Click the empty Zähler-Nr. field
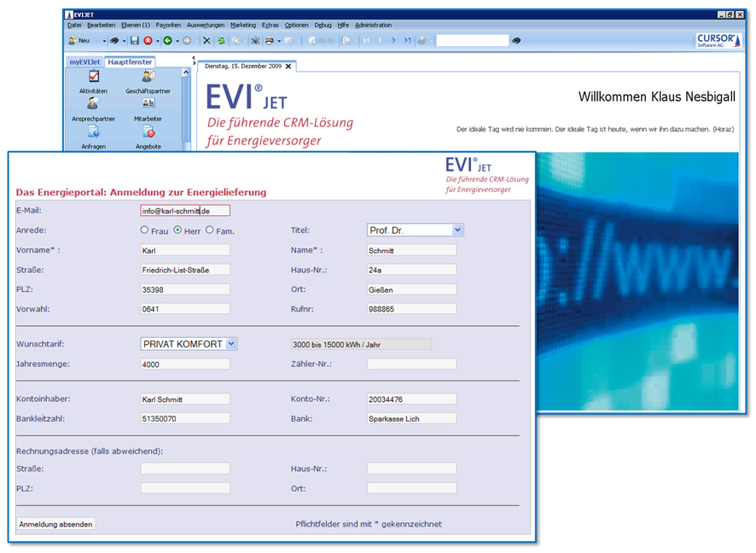The image size is (756, 553). [412, 364]
